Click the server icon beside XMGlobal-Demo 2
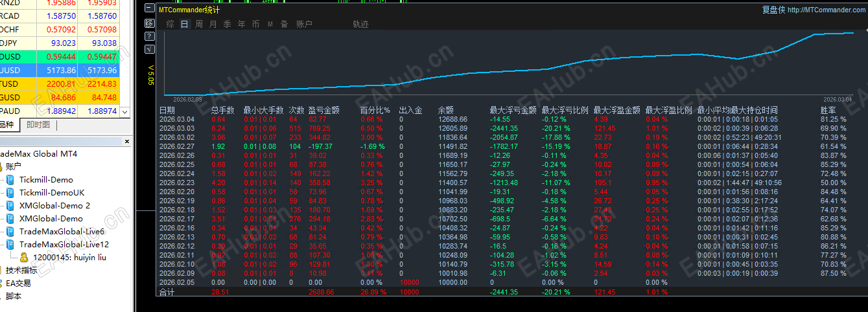The width and height of the screenshot is (868, 312). click(10, 205)
